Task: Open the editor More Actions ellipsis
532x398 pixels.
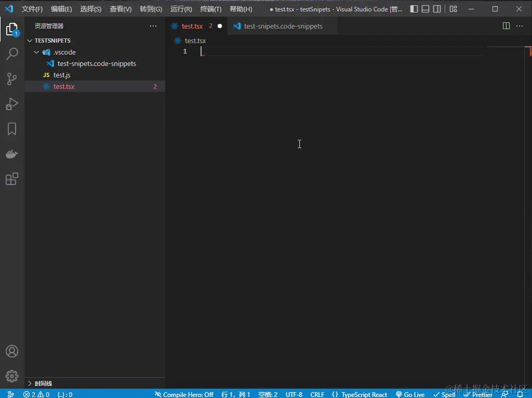Action: 520,26
